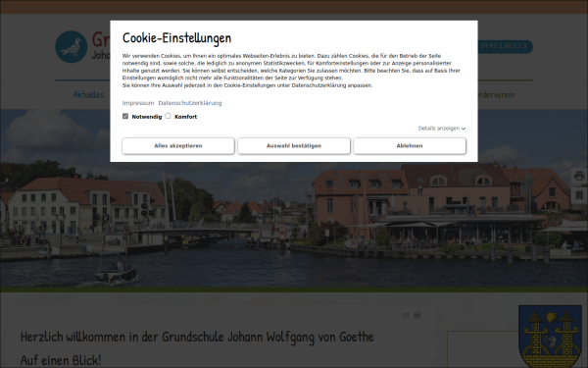Viewport: 588px width, 368px height.
Task: Open the Aktuelles menu item
Action: click(x=88, y=94)
